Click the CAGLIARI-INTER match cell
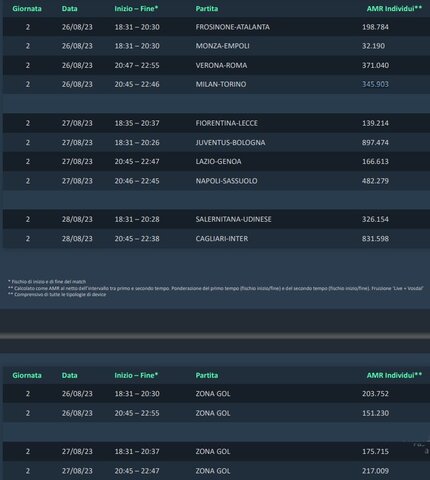 click(222, 239)
